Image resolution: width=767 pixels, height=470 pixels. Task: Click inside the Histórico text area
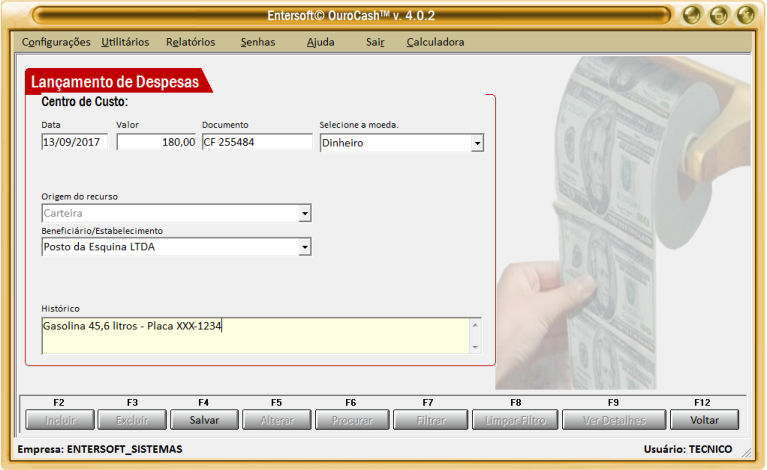coord(255,336)
